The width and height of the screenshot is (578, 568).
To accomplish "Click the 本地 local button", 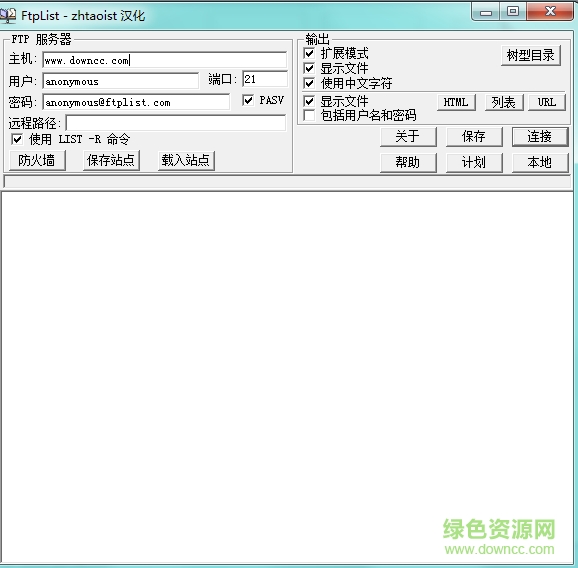I will click(x=540, y=163).
